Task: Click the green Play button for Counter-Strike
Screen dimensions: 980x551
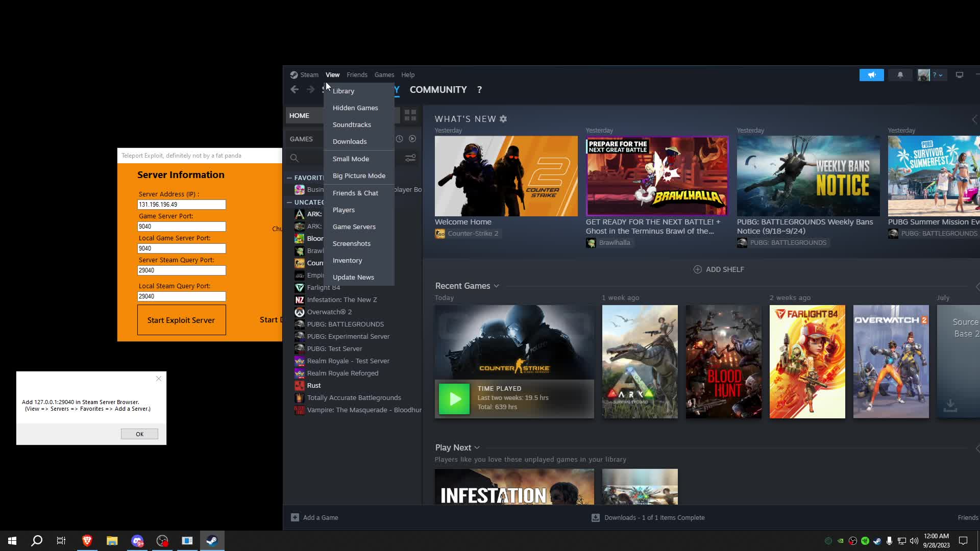Action: pos(454,398)
